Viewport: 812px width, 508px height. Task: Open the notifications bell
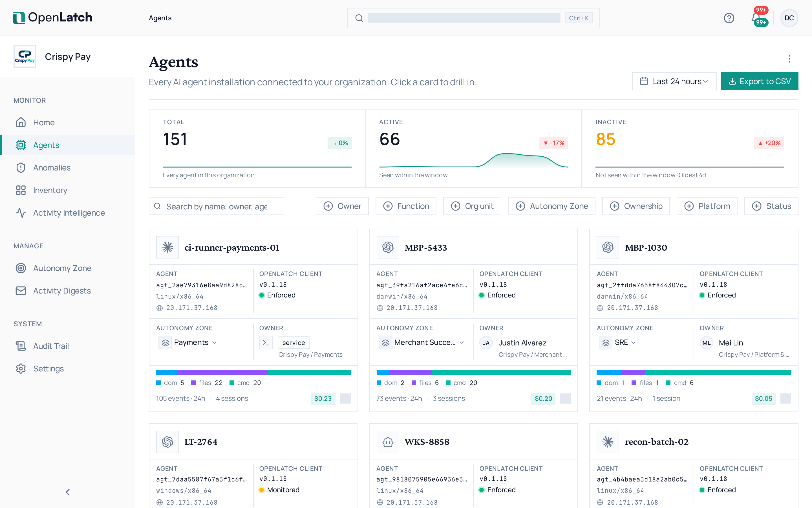point(756,18)
